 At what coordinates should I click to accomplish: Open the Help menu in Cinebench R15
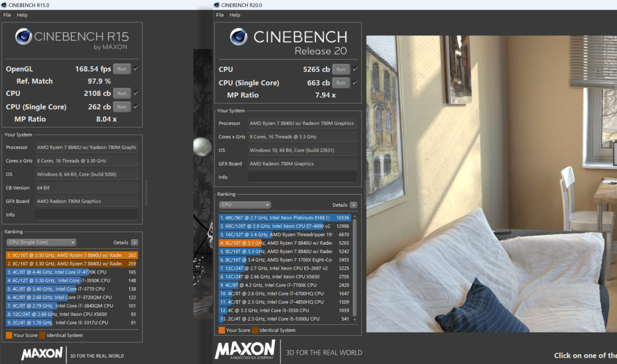pyautogui.click(x=22, y=15)
